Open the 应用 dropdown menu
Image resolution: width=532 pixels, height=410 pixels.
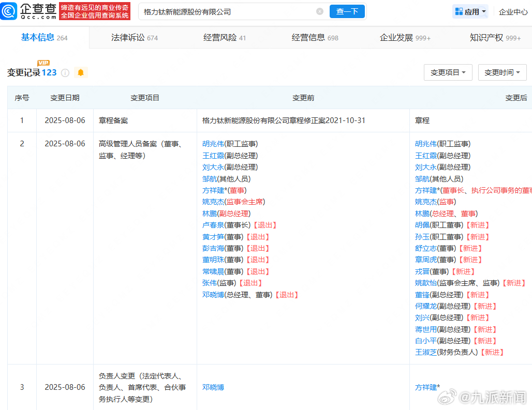coord(470,11)
